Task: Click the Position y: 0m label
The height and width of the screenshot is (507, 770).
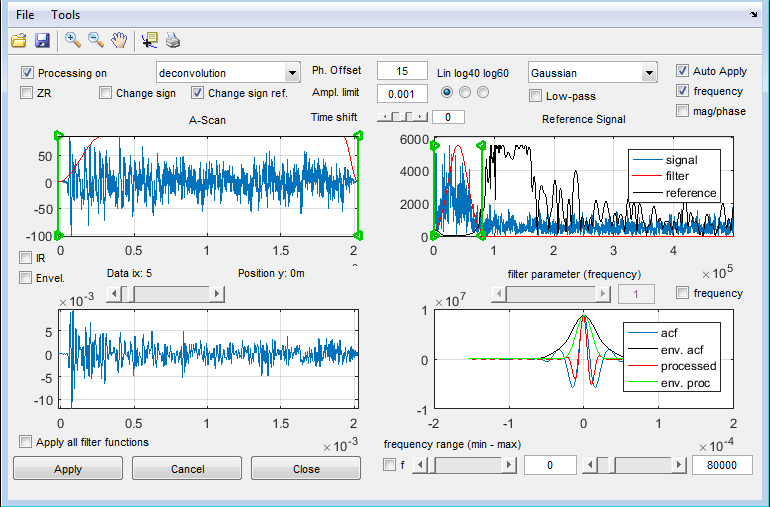Action: 271,273
